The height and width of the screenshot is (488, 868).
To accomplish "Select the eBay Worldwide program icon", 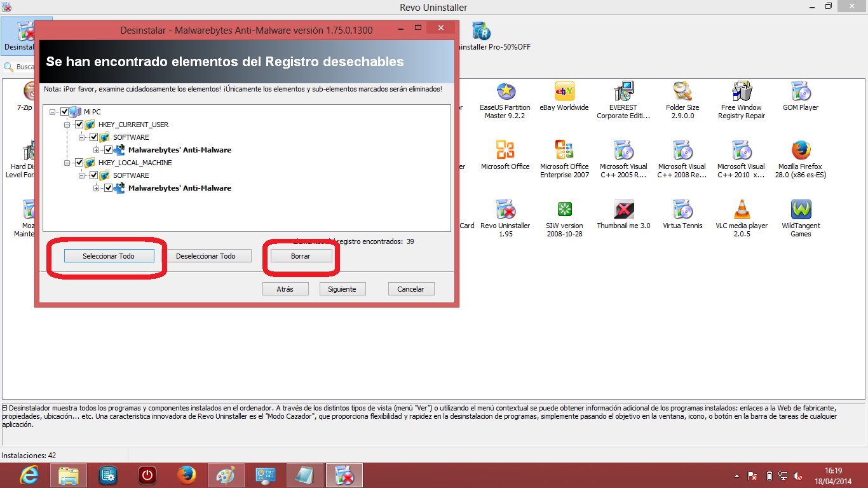I will [x=564, y=91].
